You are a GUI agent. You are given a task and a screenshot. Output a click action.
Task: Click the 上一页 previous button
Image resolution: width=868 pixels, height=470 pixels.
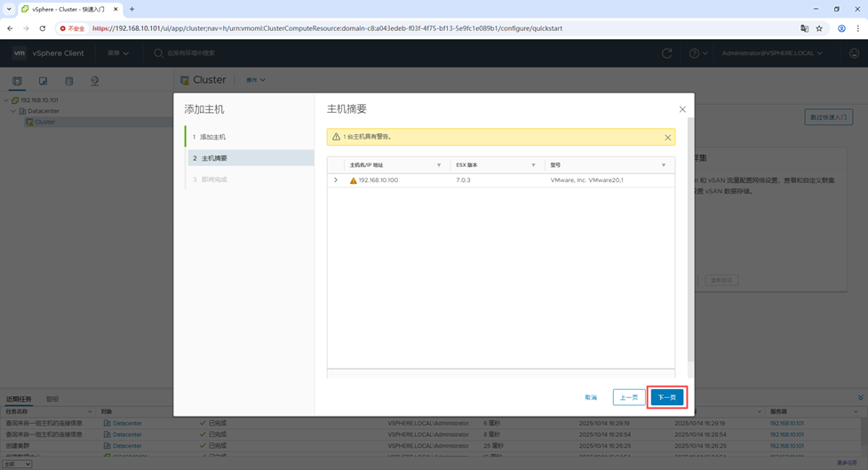point(628,397)
